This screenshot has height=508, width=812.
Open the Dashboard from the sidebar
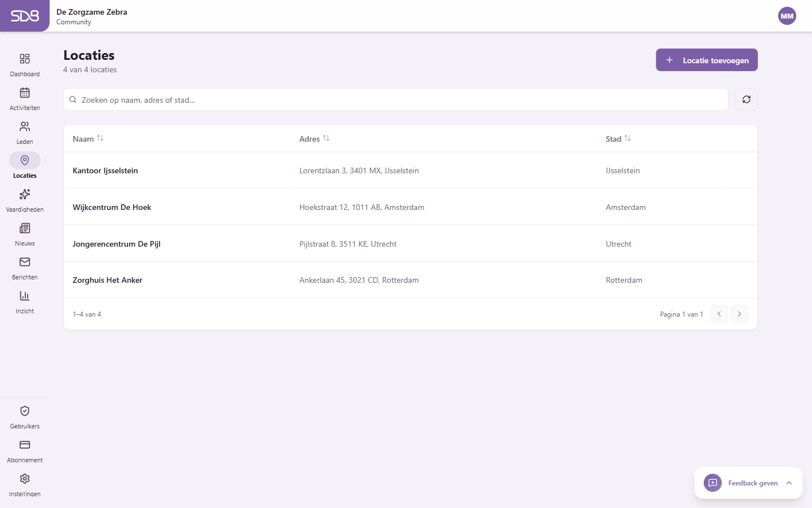(25, 59)
